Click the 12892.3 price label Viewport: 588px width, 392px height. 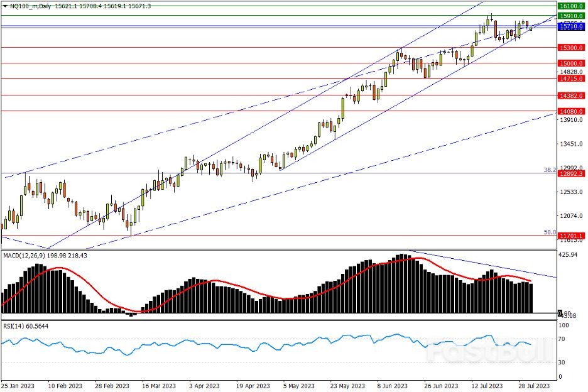click(x=572, y=173)
